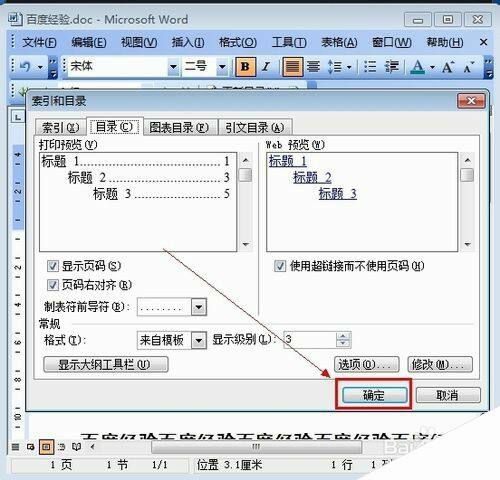The height and width of the screenshot is (480, 500).
Task: Click the horizontal scrollbar thumb
Action: 256,447
